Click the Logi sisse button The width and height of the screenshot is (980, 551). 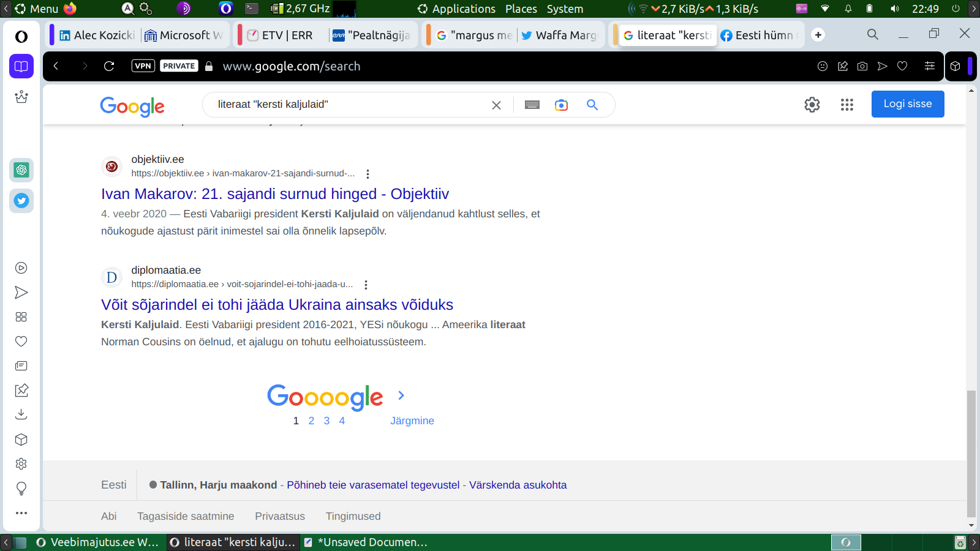click(x=908, y=104)
